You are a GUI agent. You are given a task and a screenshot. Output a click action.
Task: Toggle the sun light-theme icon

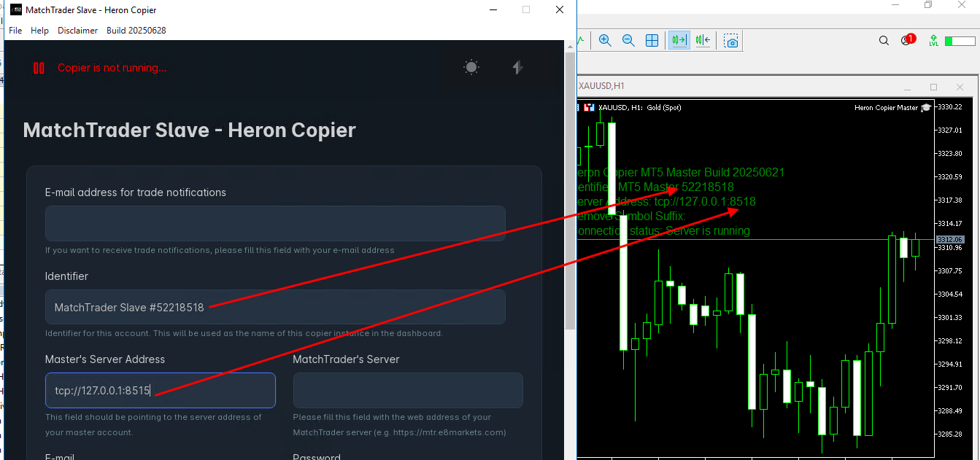point(471,68)
